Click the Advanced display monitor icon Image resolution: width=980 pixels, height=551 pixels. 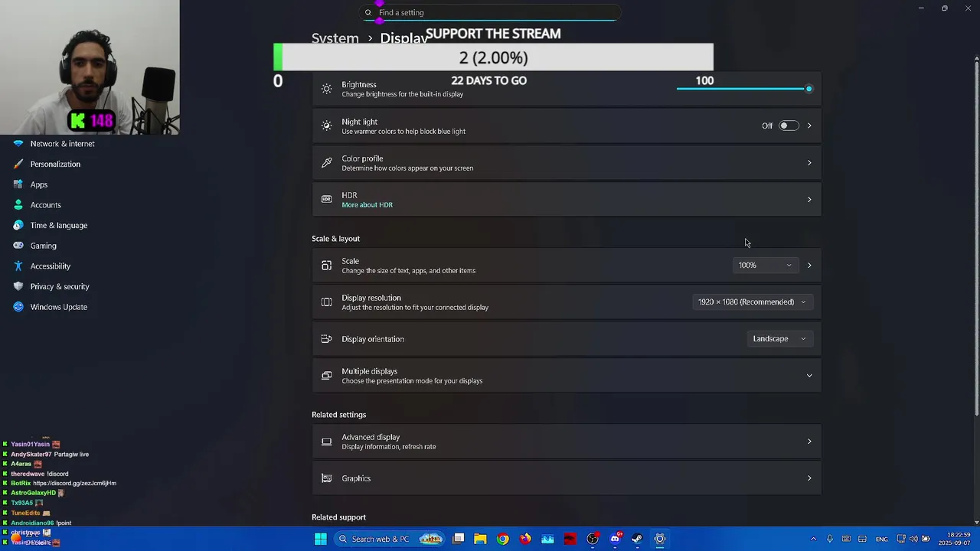(x=327, y=442)
